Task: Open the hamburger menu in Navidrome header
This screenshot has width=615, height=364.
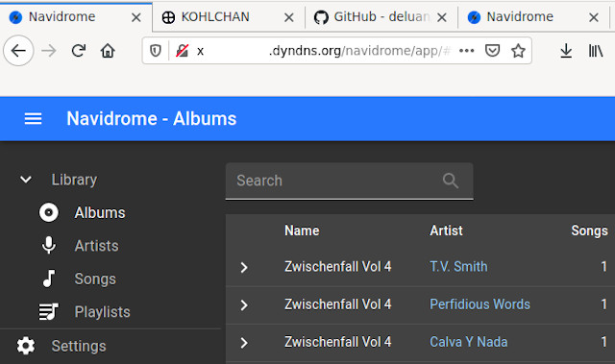Action: point(33,118)
